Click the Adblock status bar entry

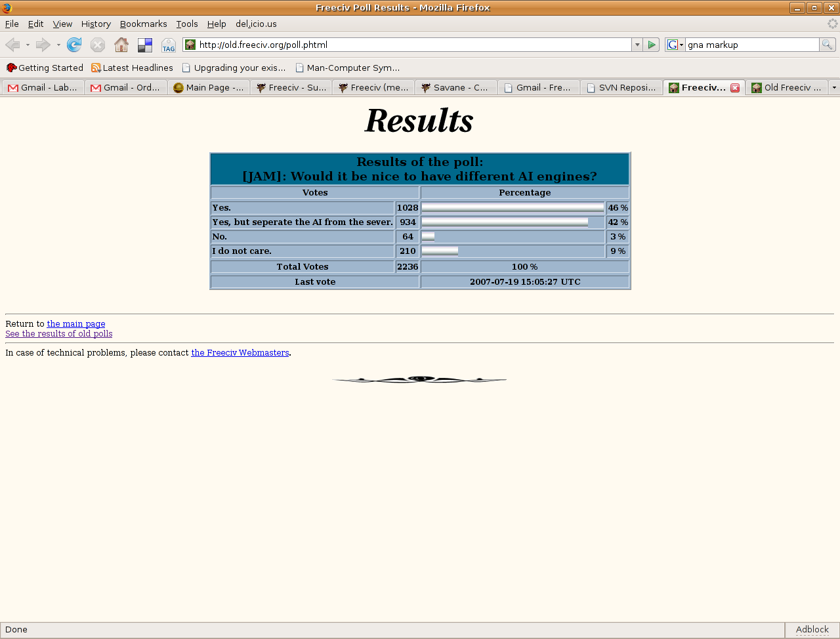(x=812, y=630)
